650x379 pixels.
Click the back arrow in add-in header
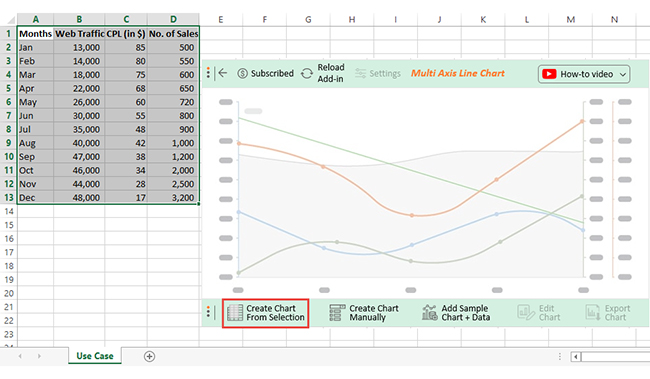223,73
